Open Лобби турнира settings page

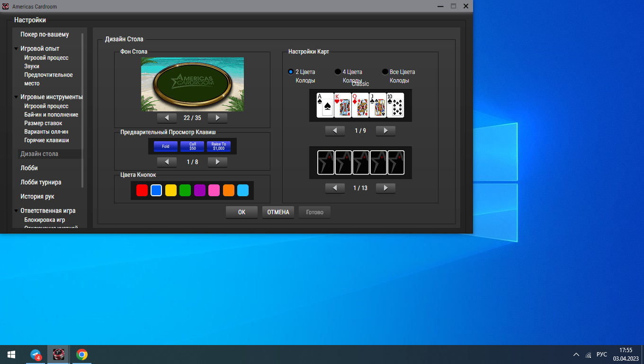(41, 182)
